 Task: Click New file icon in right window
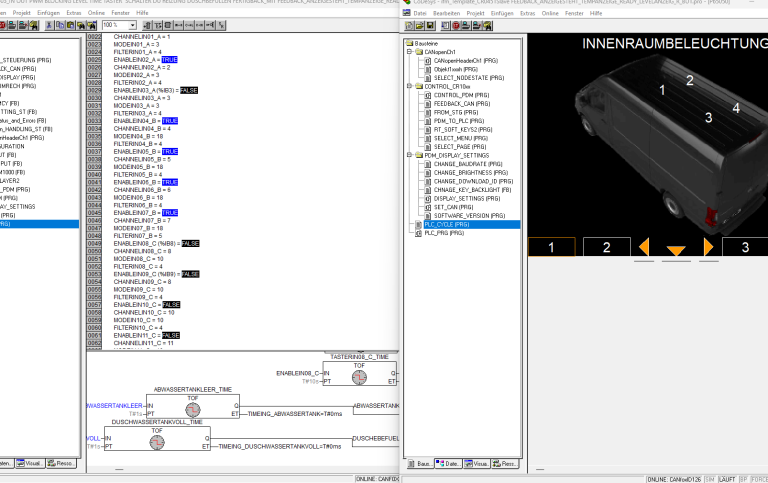tap(409, 25)
